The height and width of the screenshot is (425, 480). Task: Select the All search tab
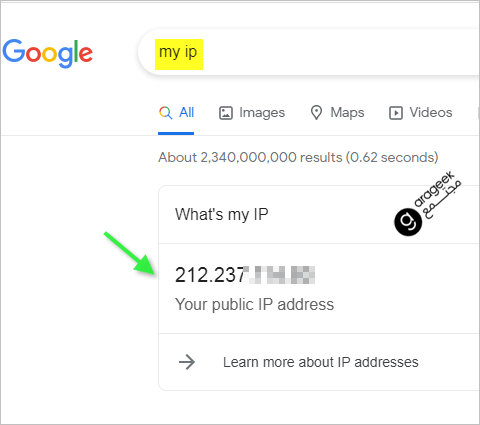[176, 113]
